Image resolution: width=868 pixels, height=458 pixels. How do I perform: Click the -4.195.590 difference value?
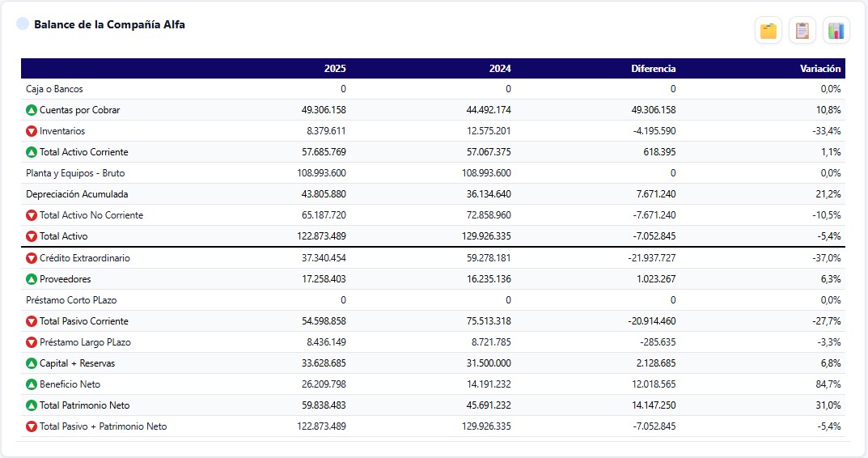click(654, 131)
